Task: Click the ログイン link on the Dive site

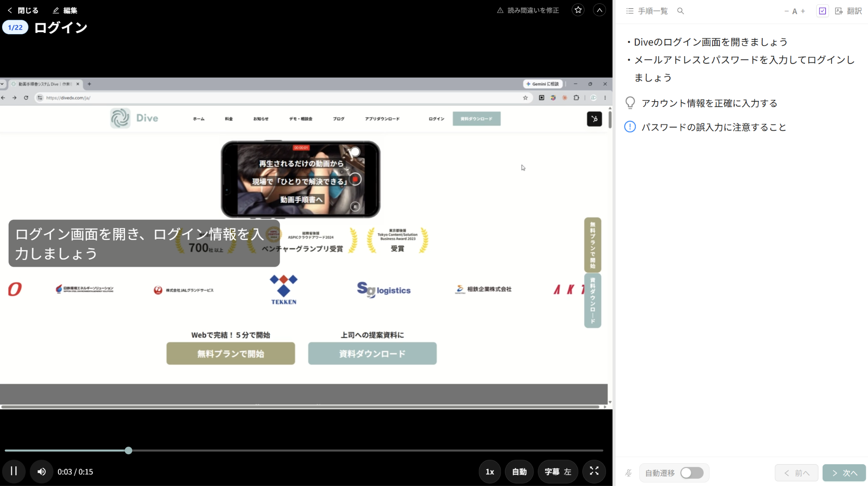Action: pos(436,119)
